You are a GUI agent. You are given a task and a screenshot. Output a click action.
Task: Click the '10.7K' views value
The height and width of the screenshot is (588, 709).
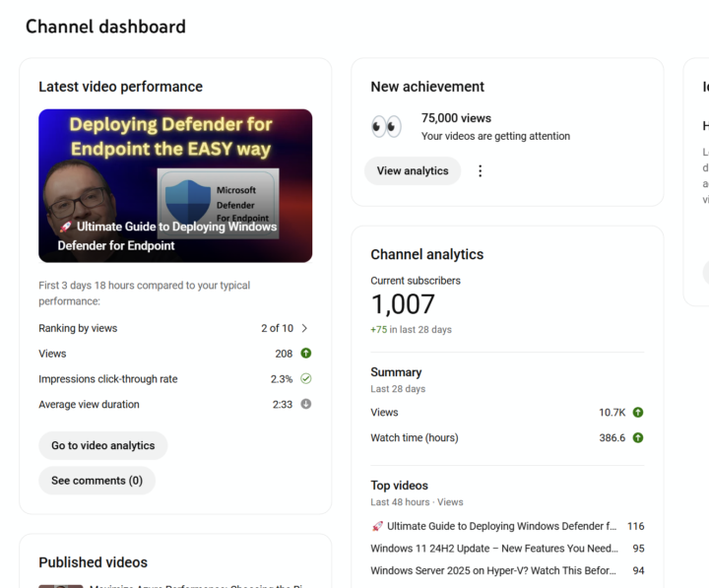pyautogui.click(x=612, y=413)
